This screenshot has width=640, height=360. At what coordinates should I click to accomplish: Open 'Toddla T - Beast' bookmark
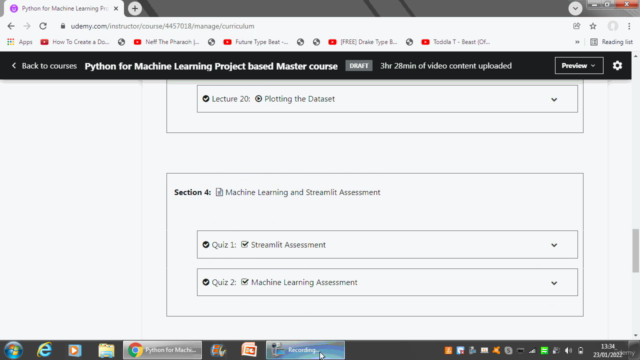[x=456, y=42]
